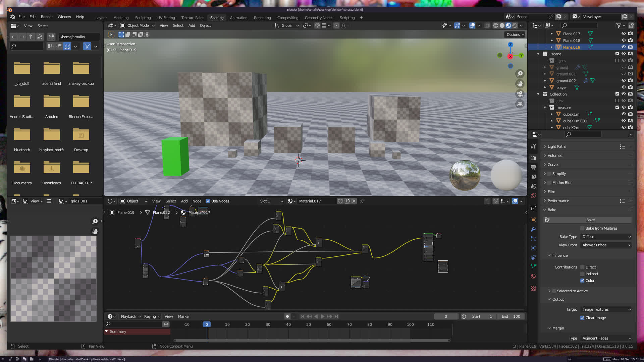Open the Modifiers wrench properties tab
Screen dimensions: 644x362
(533, 230)
